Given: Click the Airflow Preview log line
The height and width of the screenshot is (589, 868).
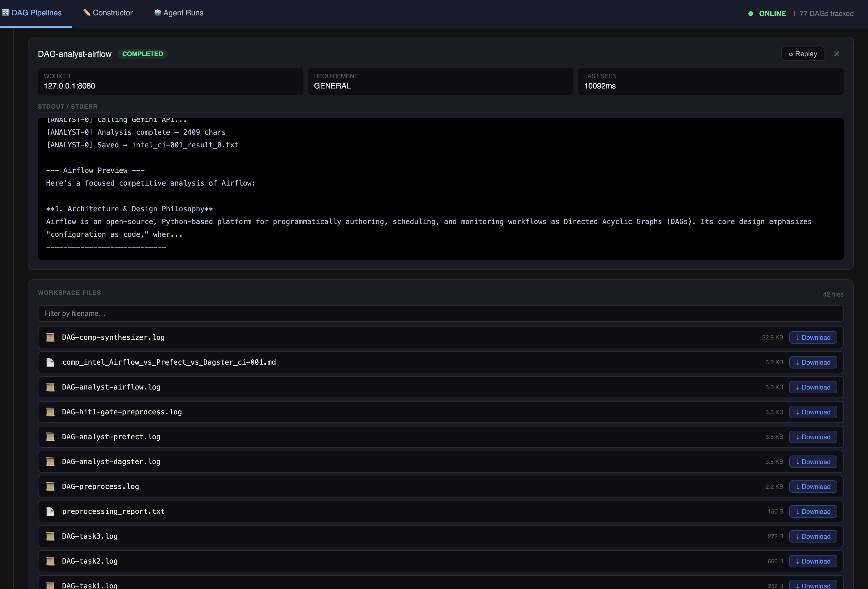Looking at the screenshot, I should [95, 170].
